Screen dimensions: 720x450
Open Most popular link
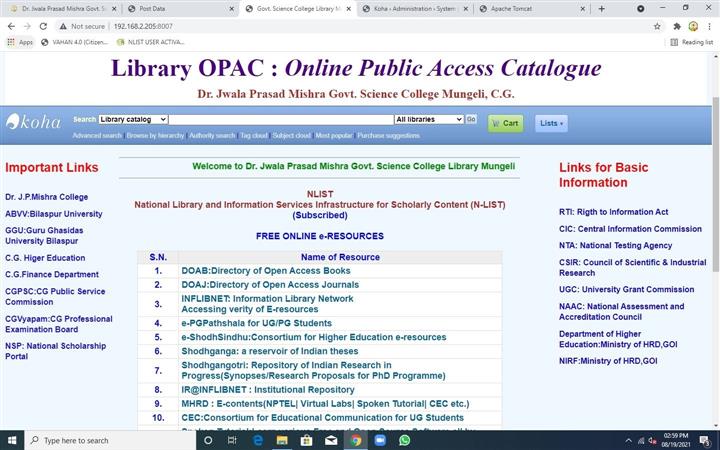point(334,135)
